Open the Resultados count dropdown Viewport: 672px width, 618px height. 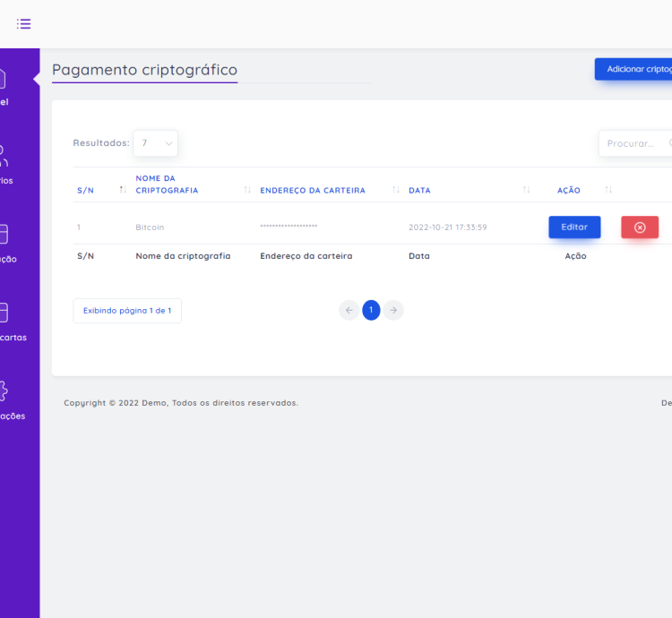[155, 143]
